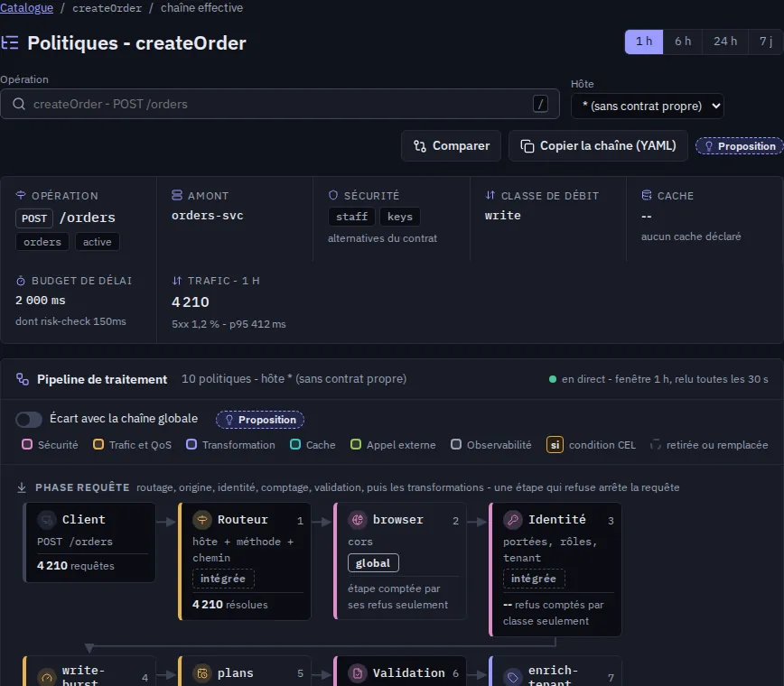Viewport: 784px width, 686px height.
Task: Click the Pipeline de traitement icon
Action: 23,379
